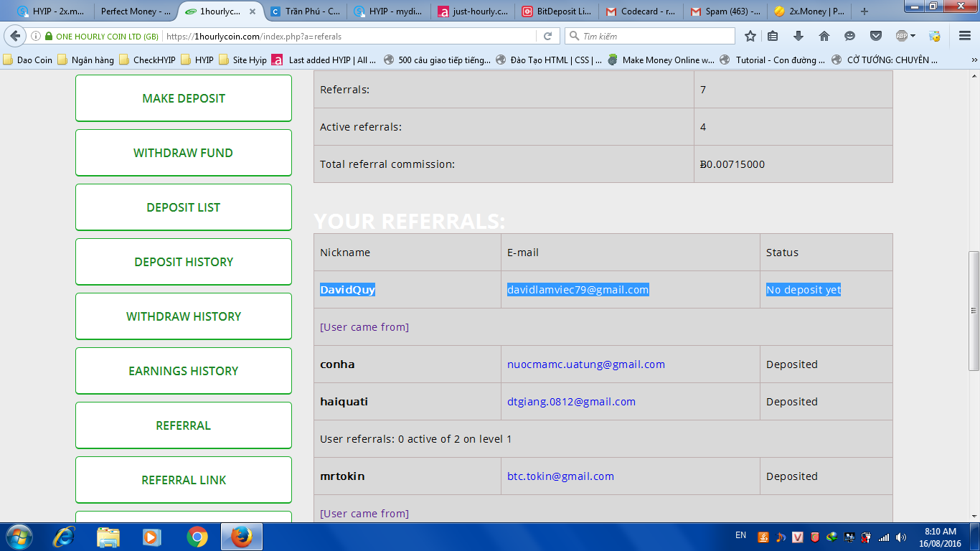This screenshot has height=551, width=980.
Task: Open the WITHDRAW HISTORY page
Action: point(184,316)
